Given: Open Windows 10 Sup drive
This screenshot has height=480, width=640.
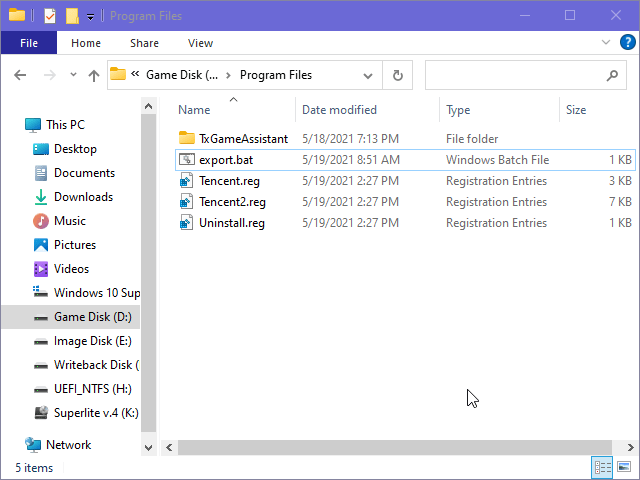Looking at the screenshot, I should tap(86, 293).
